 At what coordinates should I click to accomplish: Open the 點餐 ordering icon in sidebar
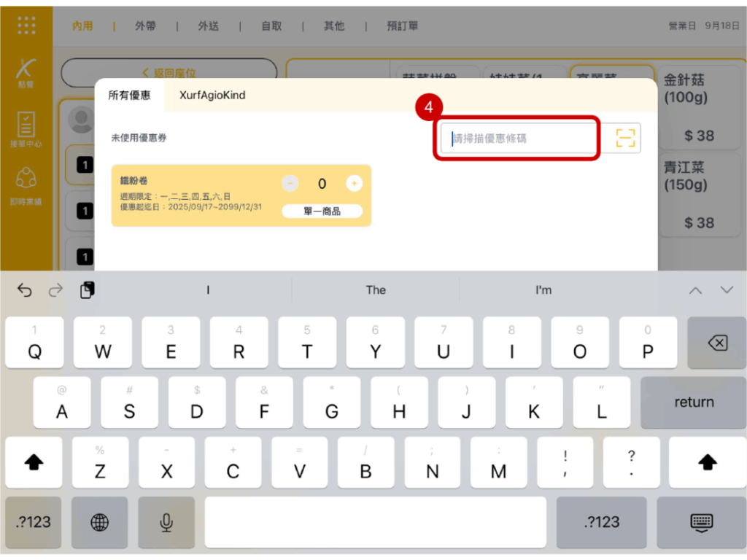pos(26,74)
